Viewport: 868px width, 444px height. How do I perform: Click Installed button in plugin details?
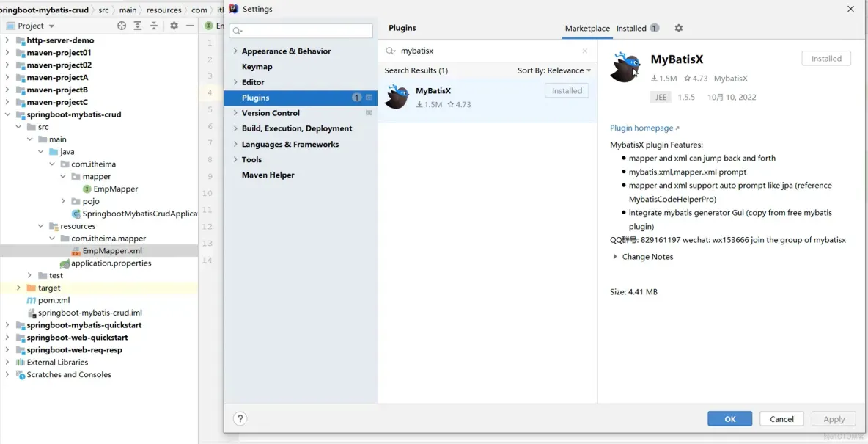tap(826, 59)
